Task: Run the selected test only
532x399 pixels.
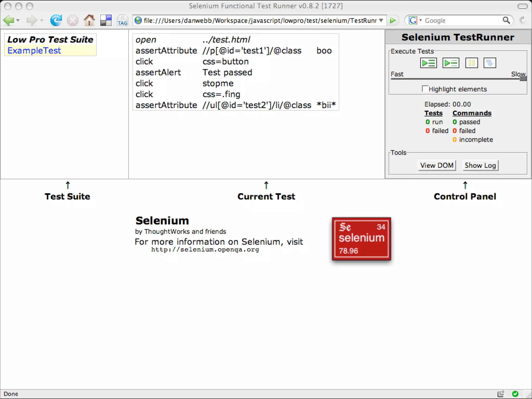Action: (451, 63)
